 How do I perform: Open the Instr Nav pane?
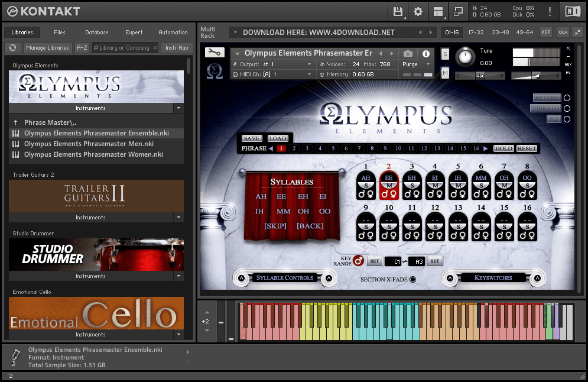(177, 48)
